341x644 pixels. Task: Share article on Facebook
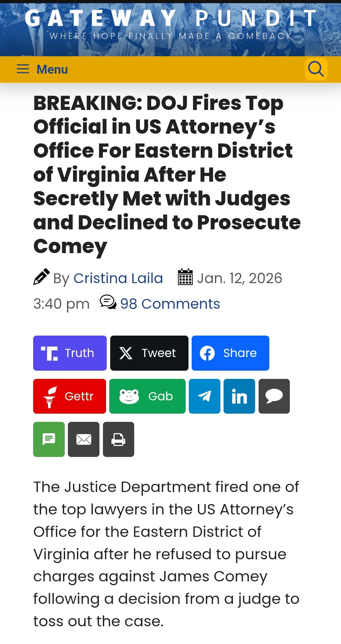tap(230, 353)
